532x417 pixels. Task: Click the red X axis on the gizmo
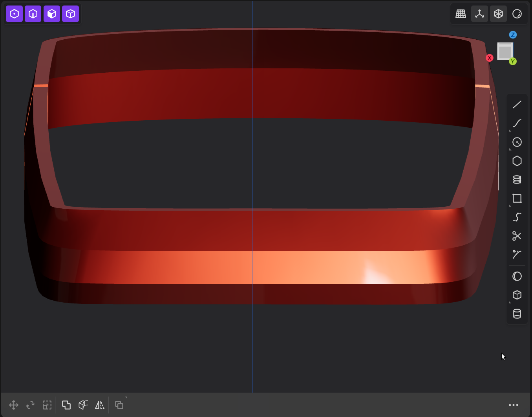489,58
